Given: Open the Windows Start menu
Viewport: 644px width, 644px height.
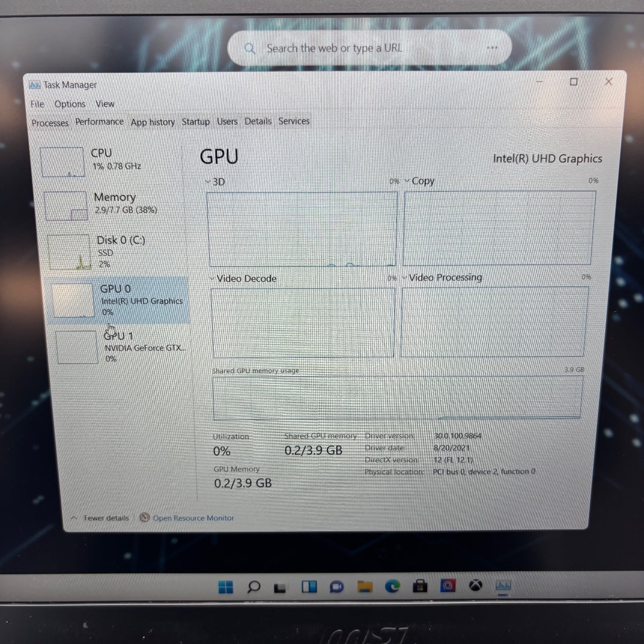Looking at the screenshot, I should tap(225, 587).
